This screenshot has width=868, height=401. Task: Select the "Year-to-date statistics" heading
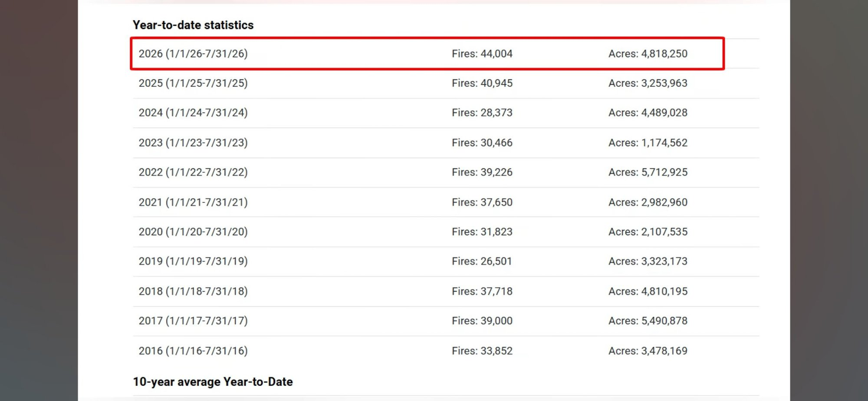(x=193, y=25)
